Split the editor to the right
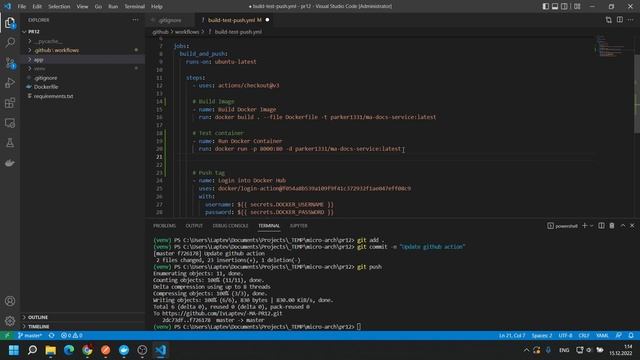 pos(620,20)
